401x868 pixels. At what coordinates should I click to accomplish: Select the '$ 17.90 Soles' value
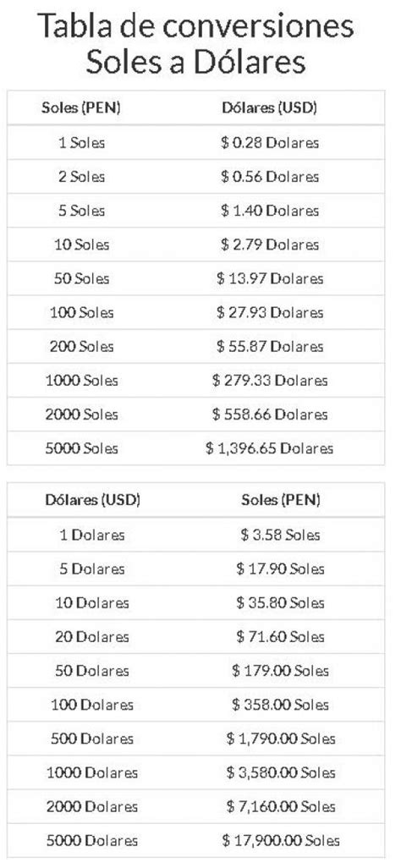click(280, 569)
